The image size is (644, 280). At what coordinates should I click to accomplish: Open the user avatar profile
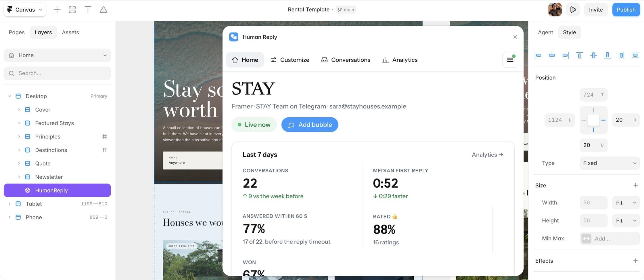(555, 9)
